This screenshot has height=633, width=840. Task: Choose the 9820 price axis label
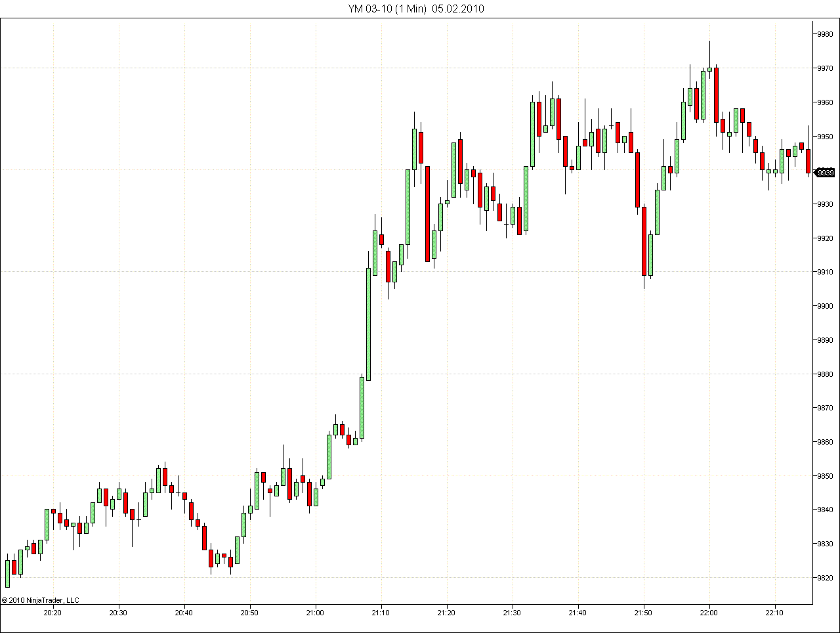pos(824,578)
